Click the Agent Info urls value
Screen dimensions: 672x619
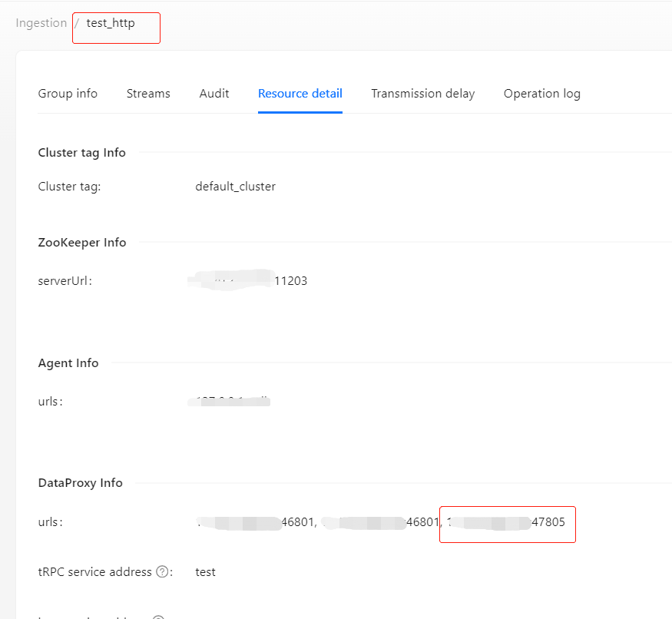[230, 401]
